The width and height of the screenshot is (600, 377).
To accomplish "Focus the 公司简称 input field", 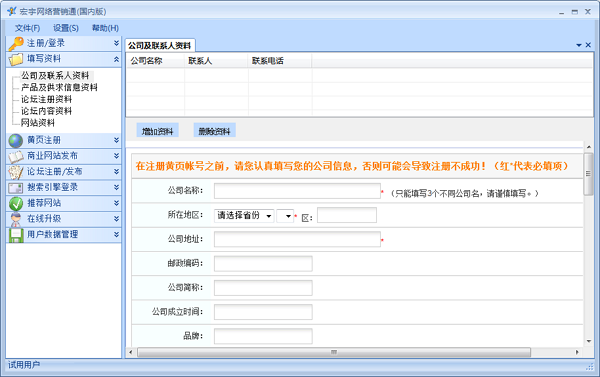I will (x=263, y=288).
